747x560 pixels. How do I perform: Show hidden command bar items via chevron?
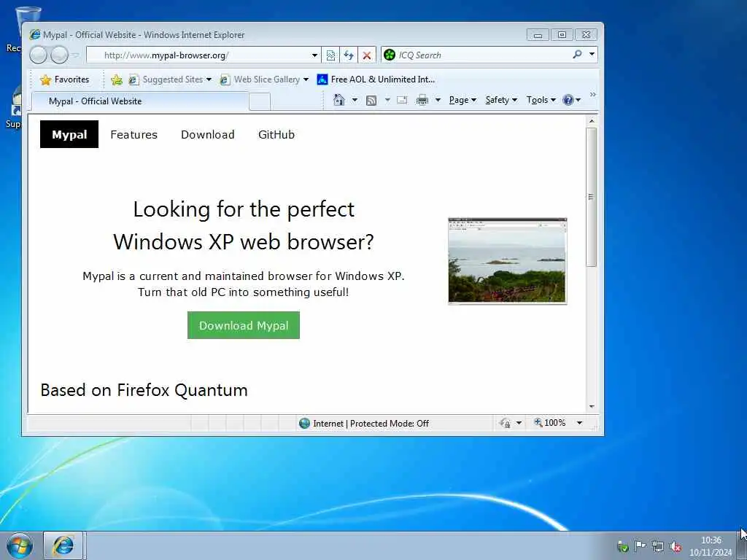(x=592, y=95)
